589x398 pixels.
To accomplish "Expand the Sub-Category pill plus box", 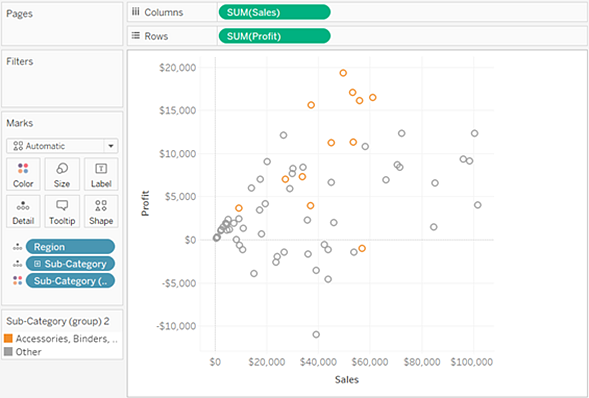I will [x=37, y=264].
